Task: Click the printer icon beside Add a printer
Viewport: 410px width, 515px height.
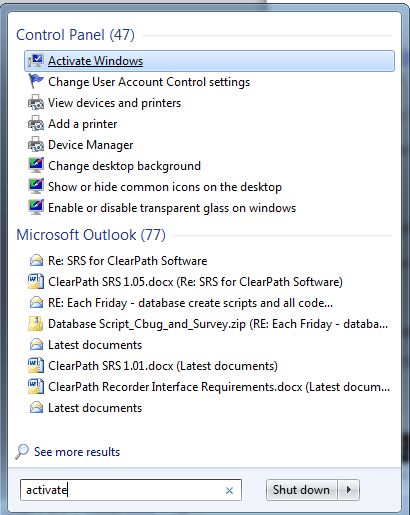Action: coord(36,123)
